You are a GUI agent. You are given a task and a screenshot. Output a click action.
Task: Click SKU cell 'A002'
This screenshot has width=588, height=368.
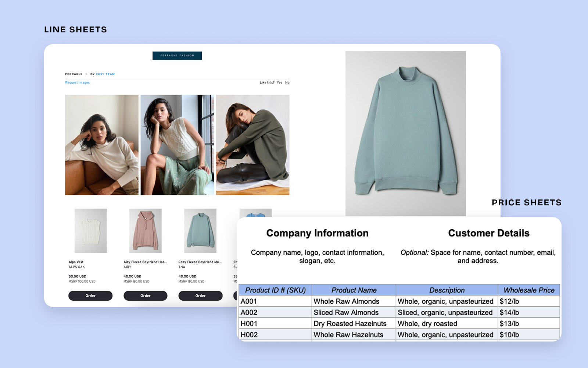(275, 312)
